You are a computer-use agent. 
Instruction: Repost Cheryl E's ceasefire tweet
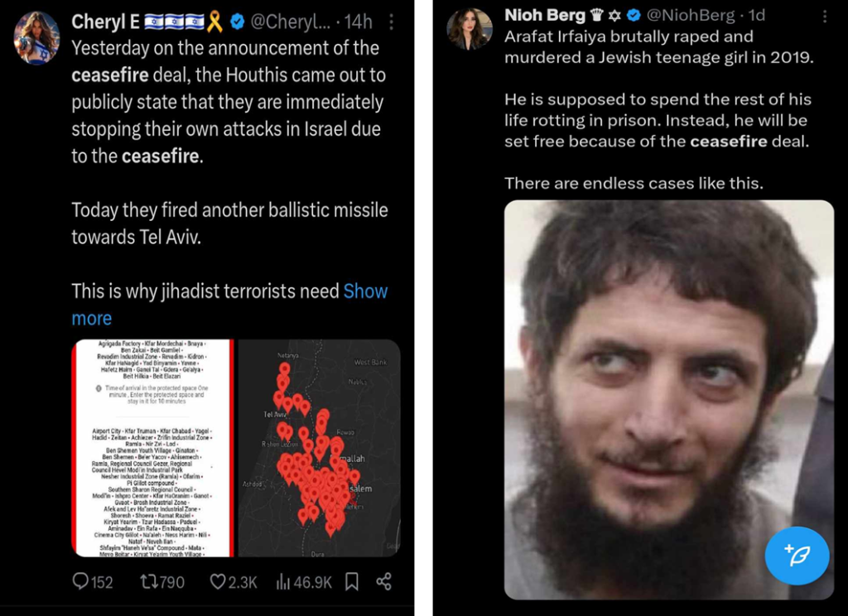162,582
